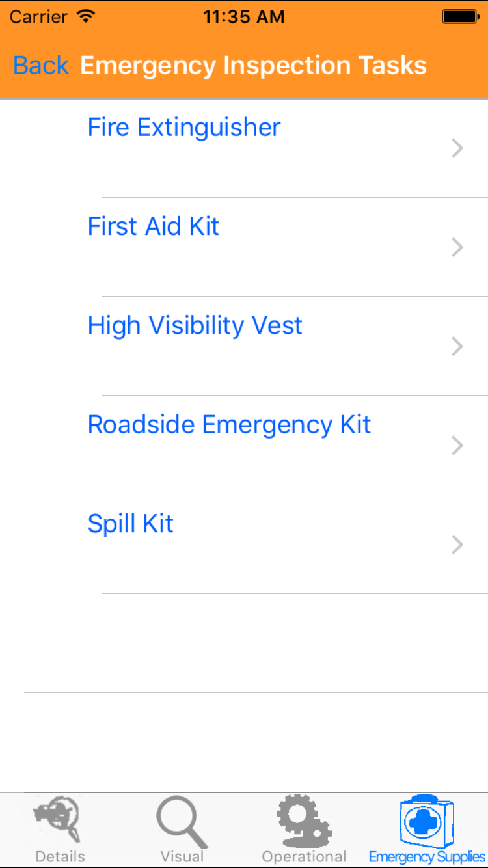The width and height of the screenshot is (488, 868).
Task: Open the Fire Extinguisher task
Action: [x=184, y=128]
